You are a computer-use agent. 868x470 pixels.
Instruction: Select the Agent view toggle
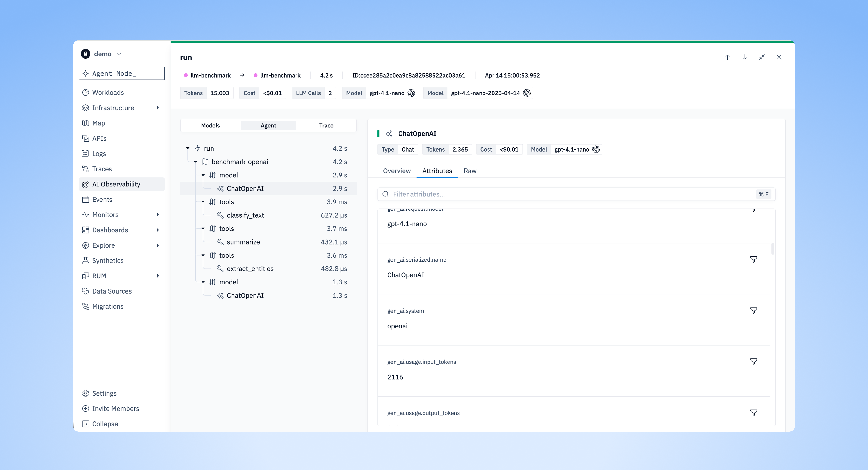[x=268, y=125]
